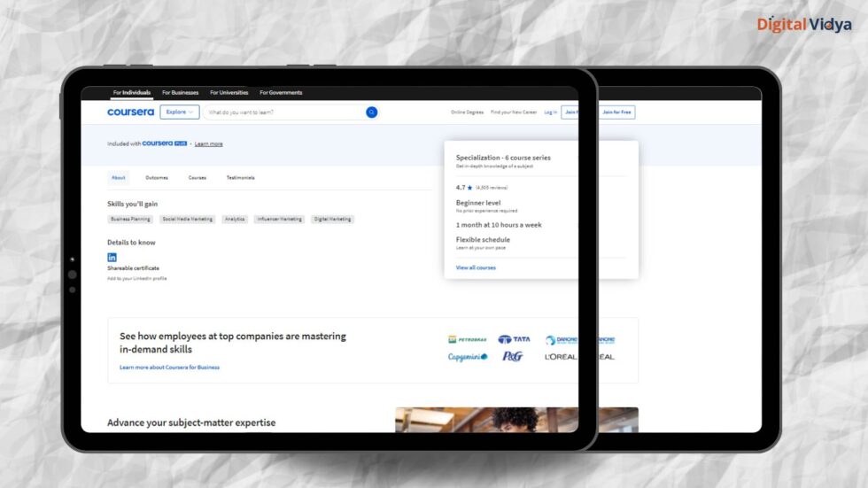Click the Coursera Plus badge logo
Viewport: 868px width, 488px height.
[x=165, y=143]
